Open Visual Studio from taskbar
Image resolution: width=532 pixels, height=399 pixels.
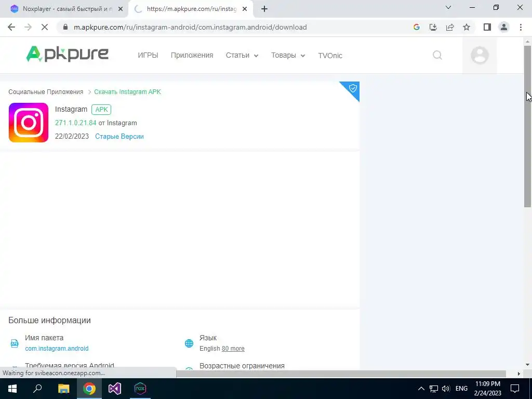point(115,389)
